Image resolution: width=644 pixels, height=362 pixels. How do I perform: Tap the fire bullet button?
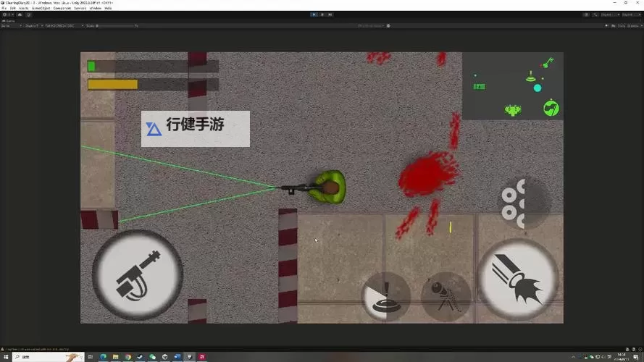click(x=519, y=279)
